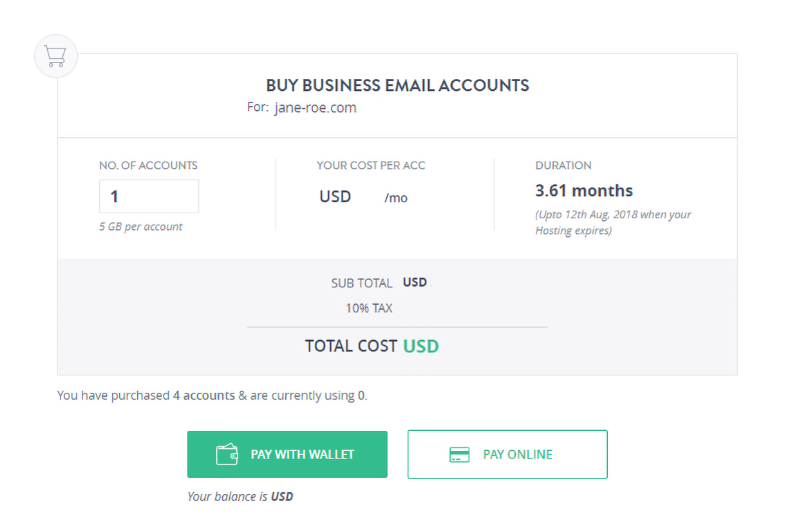This screenshot has height=532, width=792.
Task: Click the Your Cost Per Acc label
Action: point(371,166)
